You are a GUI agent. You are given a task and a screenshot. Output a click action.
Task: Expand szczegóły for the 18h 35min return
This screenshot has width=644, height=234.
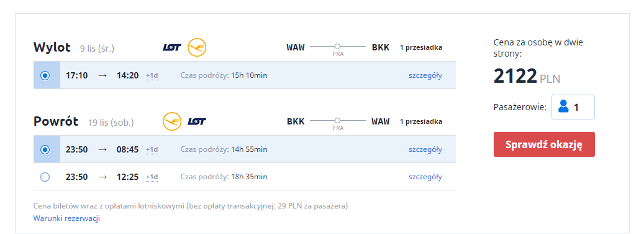click(425, 177)
